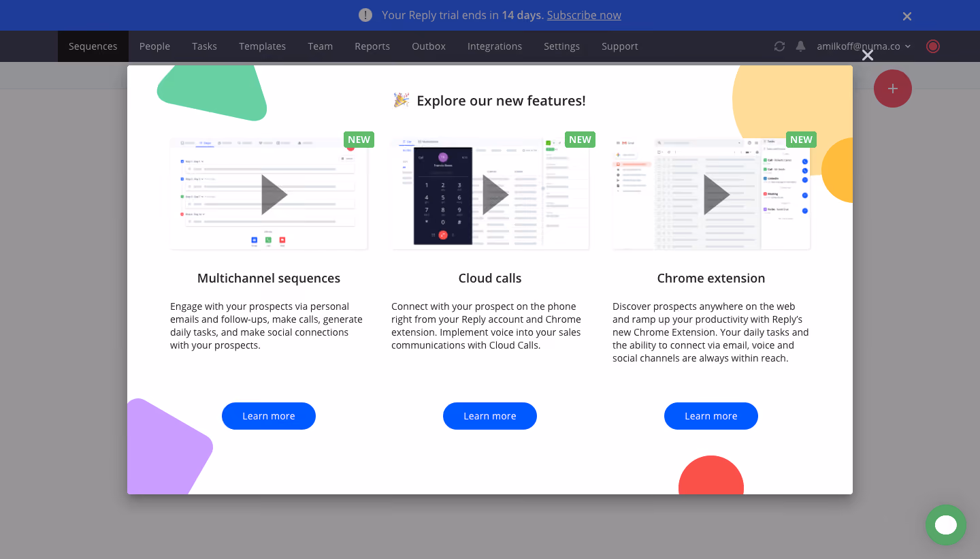980x559 pixels.
Task: Play the Cloud calls video
Action: click(495, 195)
